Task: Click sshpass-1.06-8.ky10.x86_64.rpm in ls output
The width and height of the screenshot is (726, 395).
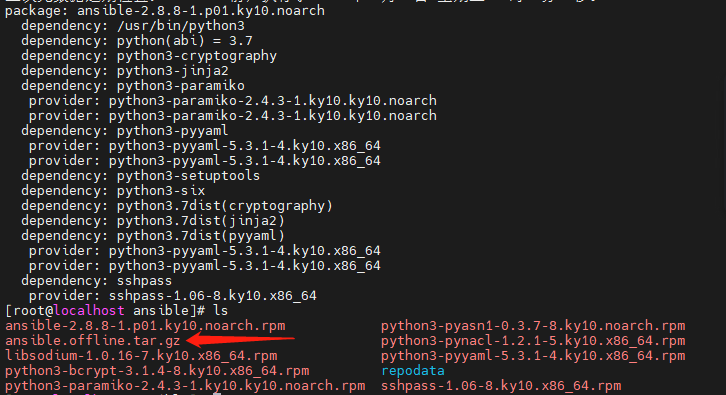Action: tap(501, 386)
